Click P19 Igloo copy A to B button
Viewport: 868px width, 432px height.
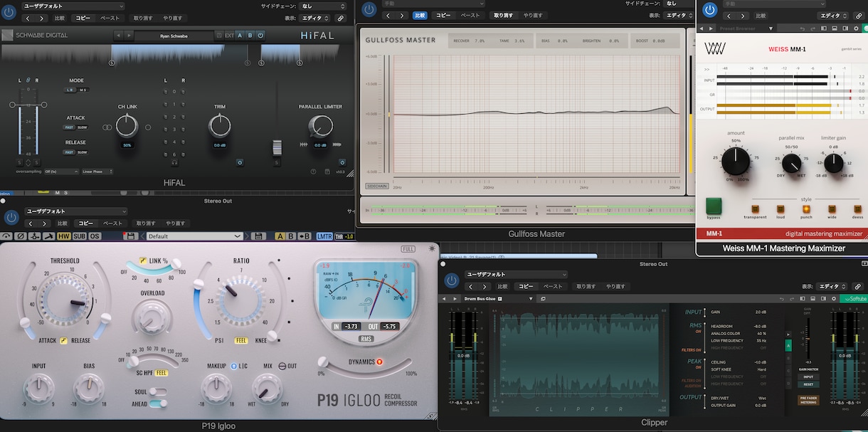[304, 236]
